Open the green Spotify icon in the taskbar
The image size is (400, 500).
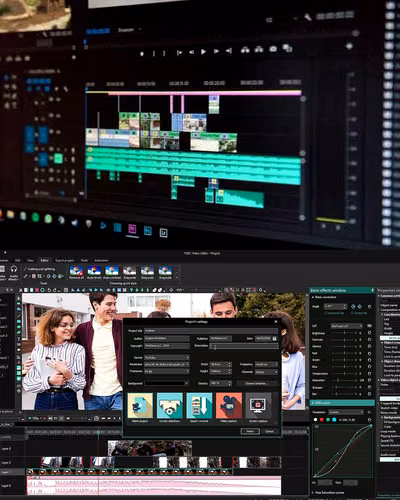click(x=35, y=218)
